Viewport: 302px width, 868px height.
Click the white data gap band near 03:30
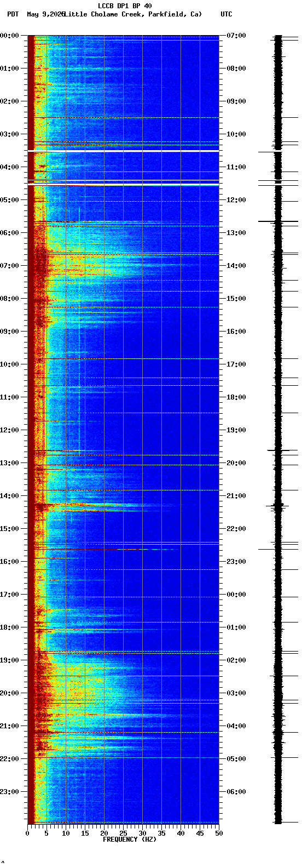(123, 151)
